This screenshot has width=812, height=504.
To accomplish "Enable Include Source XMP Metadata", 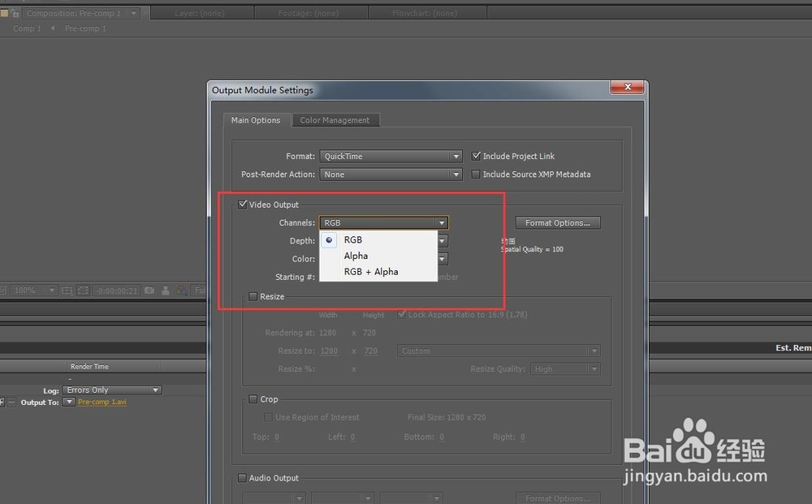I will pyautogui.click(x=475, y=174).
